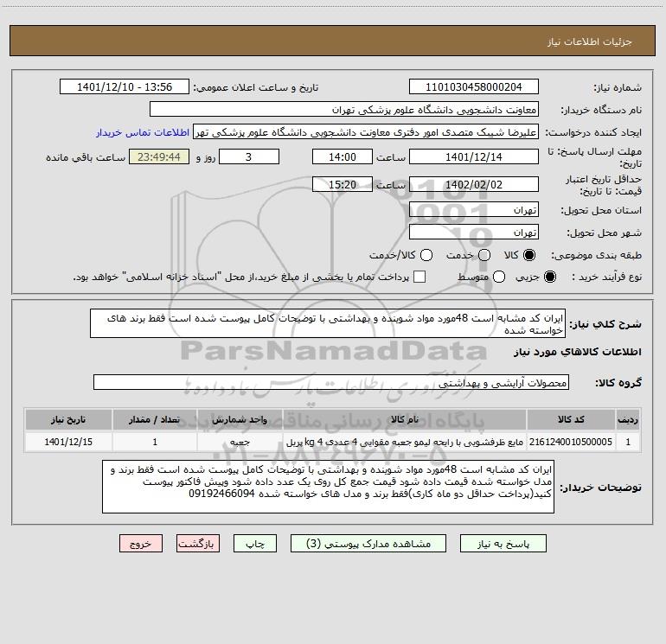666x644 pixels.
Task: Click the buyer notes text area
Action: [x=328, y=487]
